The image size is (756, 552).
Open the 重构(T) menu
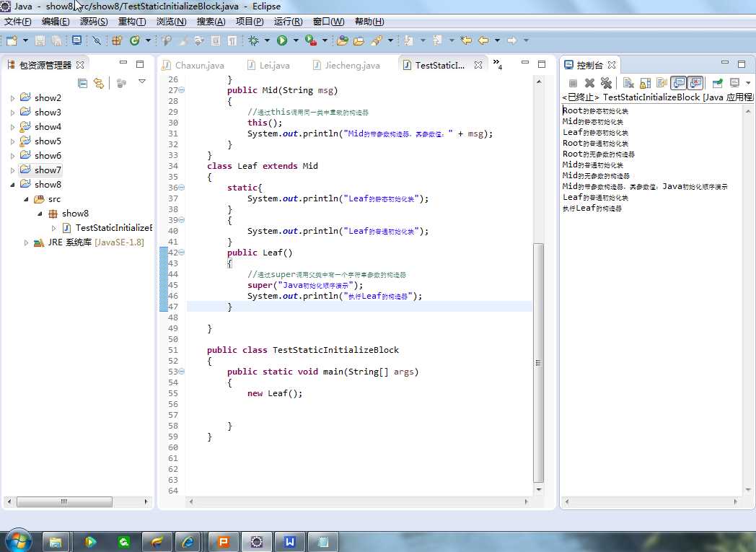pyautogui.click(x=131, y=21)
